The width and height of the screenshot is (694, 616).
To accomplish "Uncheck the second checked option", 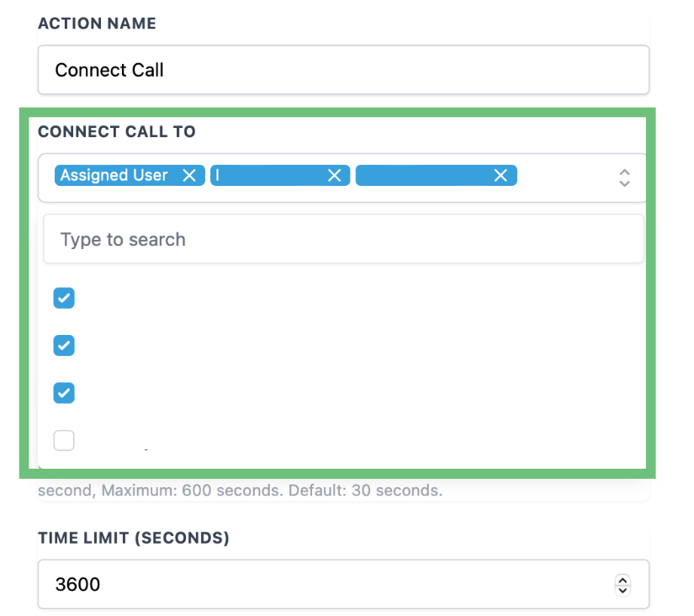I will point(64,345).
